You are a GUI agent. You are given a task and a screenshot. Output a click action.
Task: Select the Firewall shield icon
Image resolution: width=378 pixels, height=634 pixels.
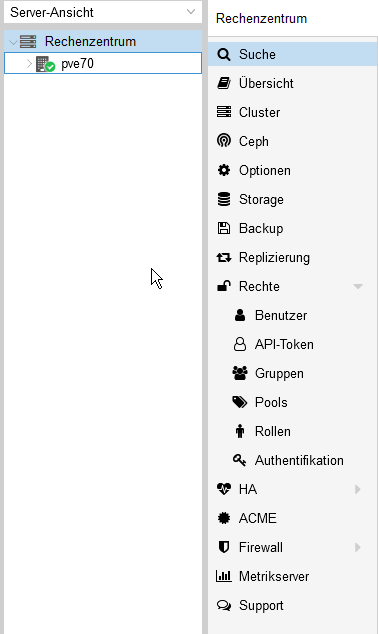224,547
